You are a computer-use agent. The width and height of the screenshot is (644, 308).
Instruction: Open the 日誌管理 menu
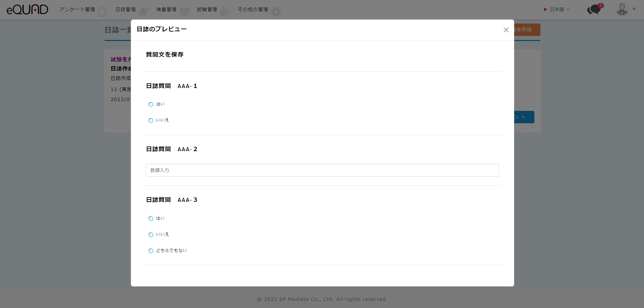[125, 9]
